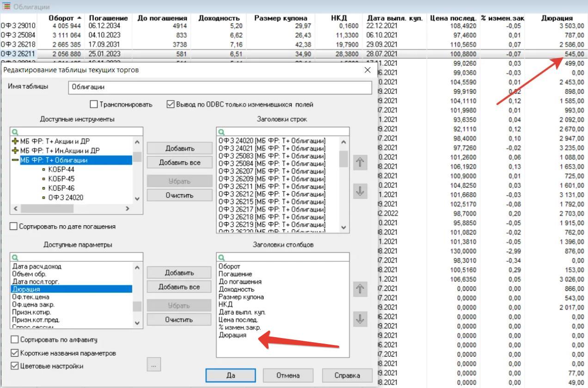Enable the Транспонировать checkbox
The width and height of the screenshot is (588, 388).
(94, 105)
